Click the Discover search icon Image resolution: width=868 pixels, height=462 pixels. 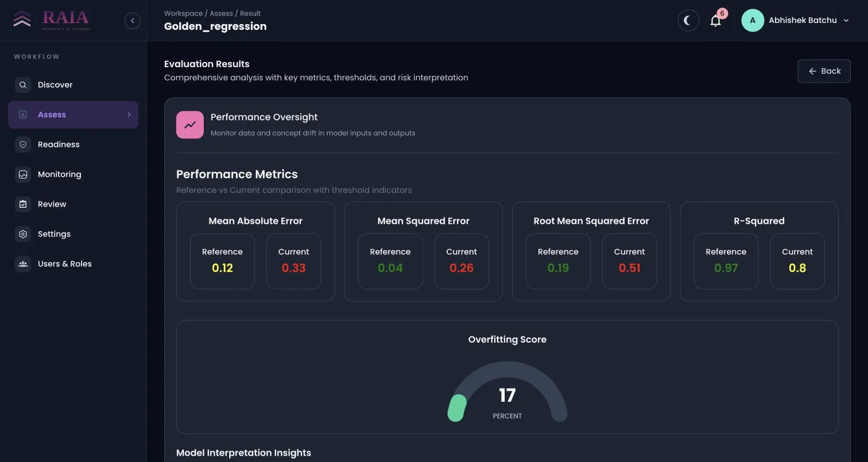(x=23, y=85)
